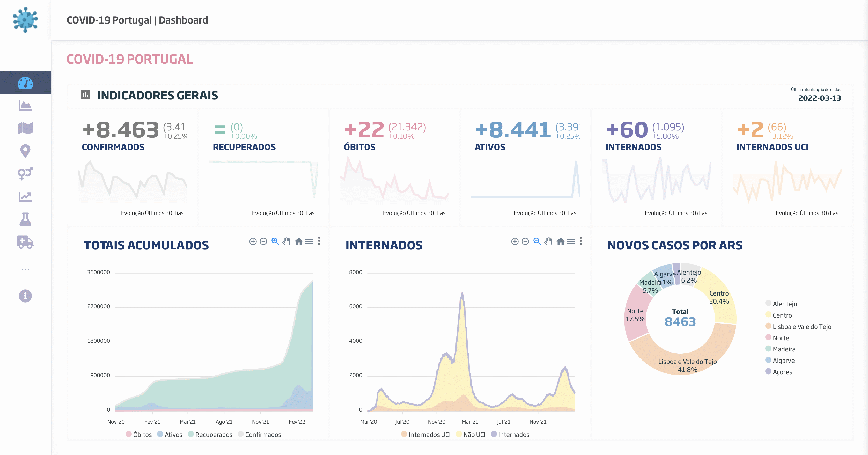The height and width of the screenshot is (455, 868).
Task: Toggle Lisboa e Vale do Tejo legend swatch
Action: [768, 326]
